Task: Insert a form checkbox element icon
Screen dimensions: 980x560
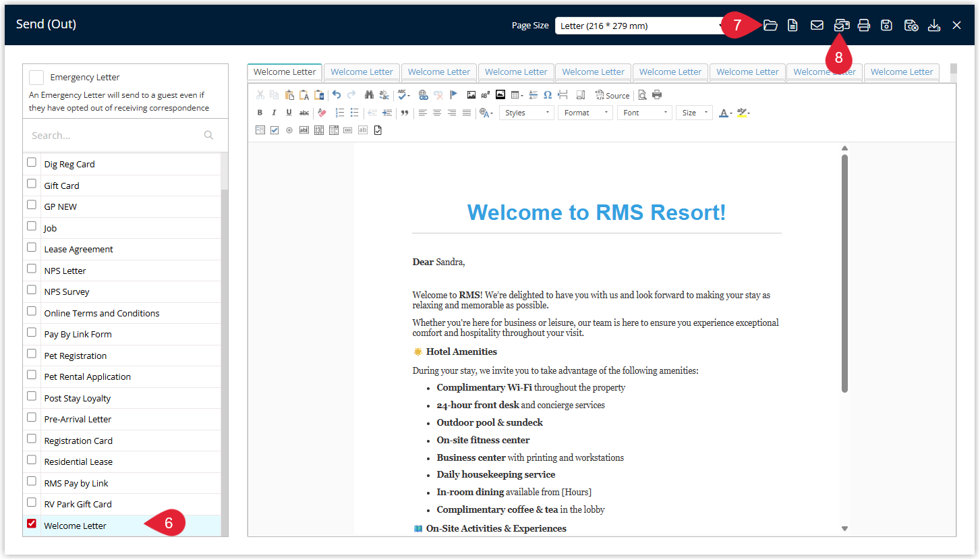Action: coord(275,130)
